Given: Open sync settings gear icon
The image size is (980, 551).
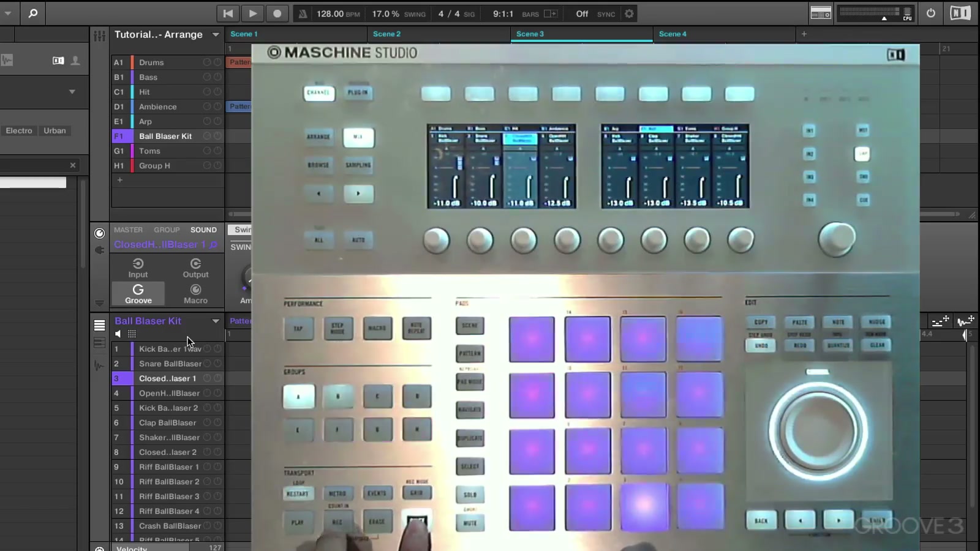Looking at the screenshot, I should (629, 13).
